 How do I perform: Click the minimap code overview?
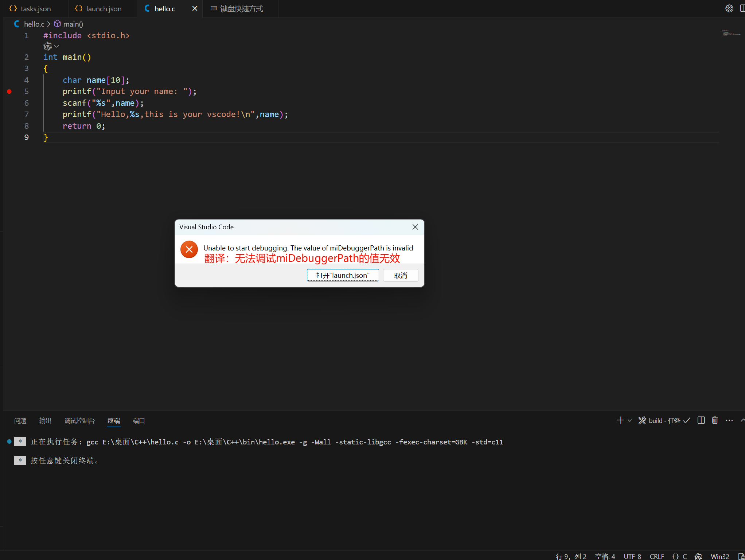point(730,34)
